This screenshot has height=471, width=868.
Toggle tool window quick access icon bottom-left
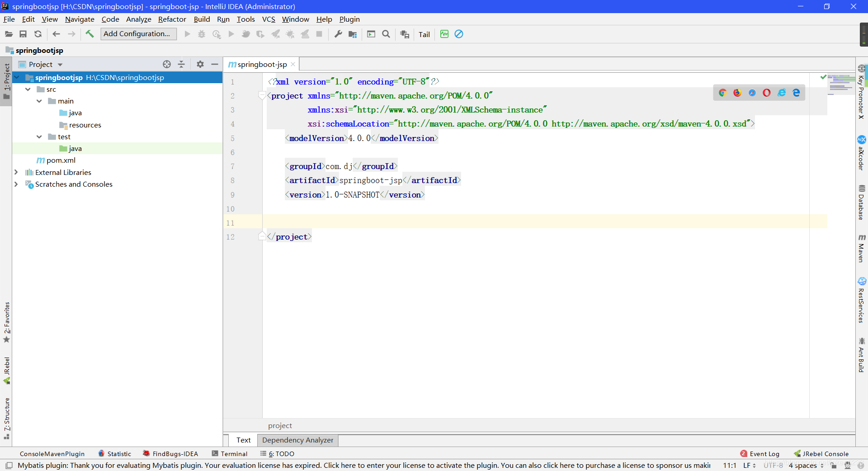click(x=9, y=465)
